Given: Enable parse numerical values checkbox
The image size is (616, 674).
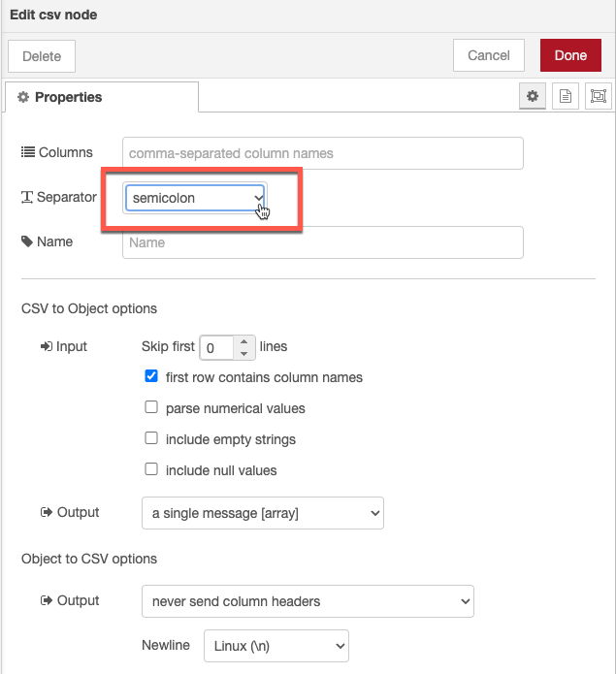Looking at the screenshot, I should pyautogui.click(x=151, y=407).
